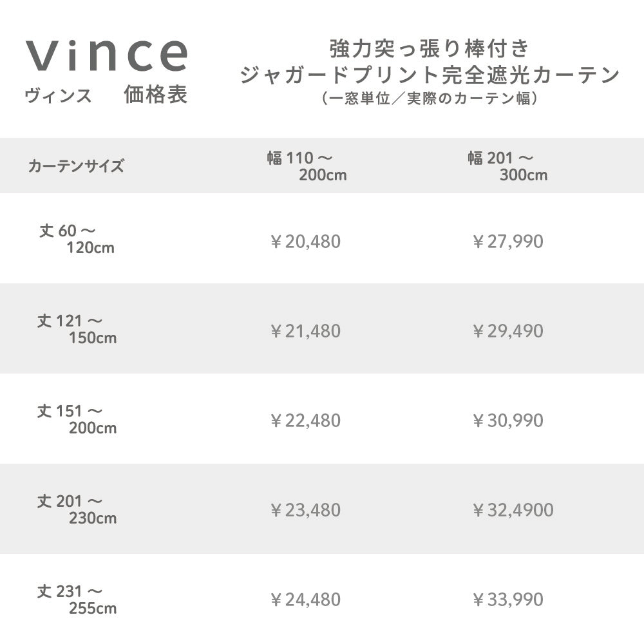
Task: Click the 価格表 heading text
Action: (x=155, y=95)
